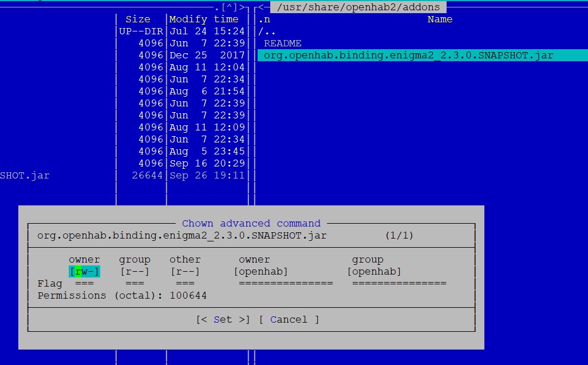Viewport: 588px width, 365px height.
Task: Click the Cancel button in the Chown dialog
Action: (x=289, y=320)
